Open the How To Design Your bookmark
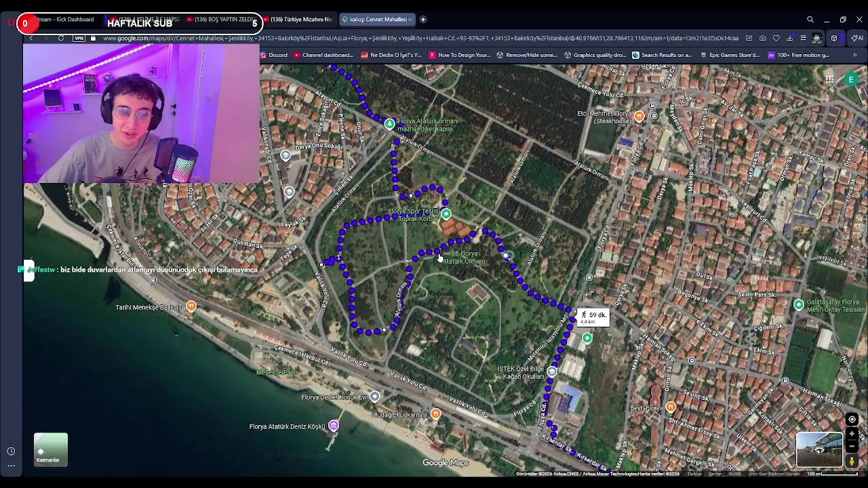Viewport: 868px width, 488px height. click(x=460, y=55)
